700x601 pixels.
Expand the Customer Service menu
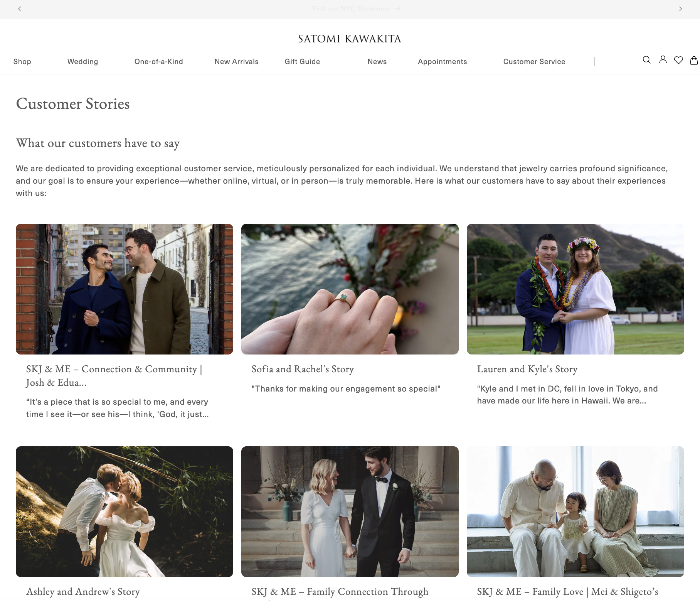tap(534, 62)
